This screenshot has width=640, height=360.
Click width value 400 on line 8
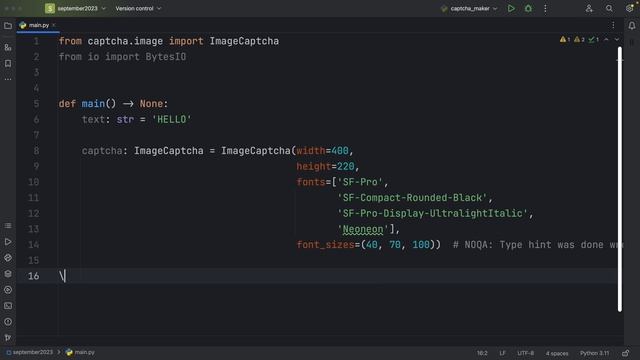click(x=340, y=151)
